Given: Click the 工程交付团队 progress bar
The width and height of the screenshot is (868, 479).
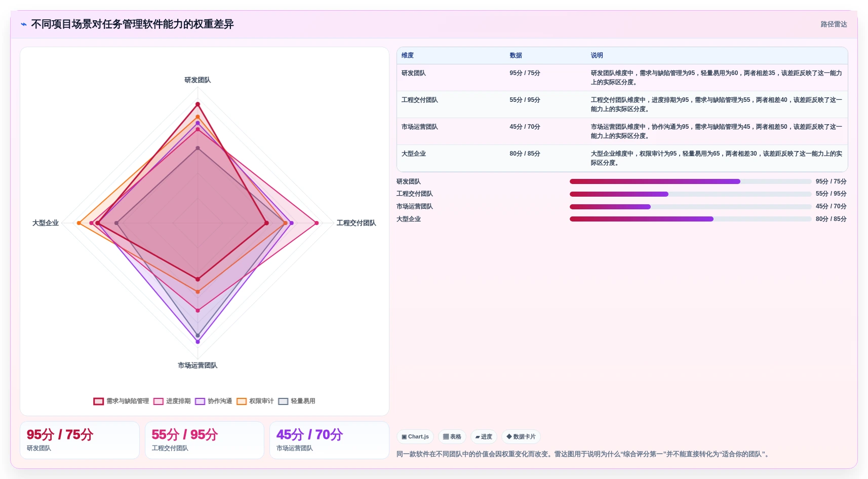Looking at the screenshot, I should tap(690, 194).
